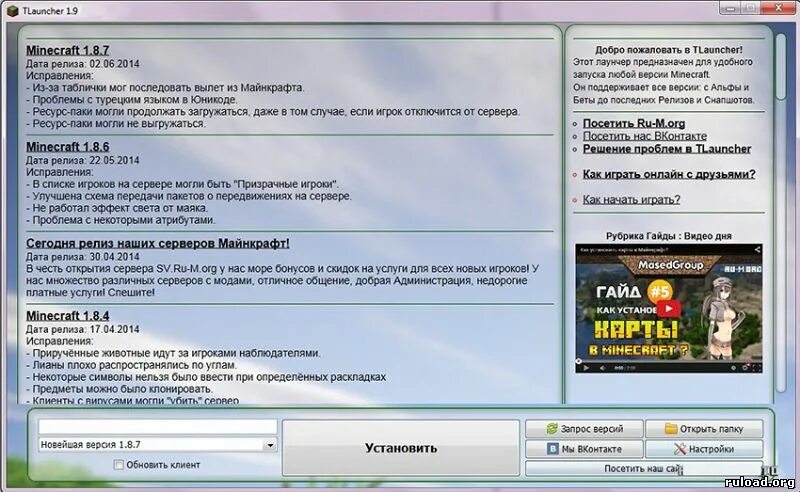Click the TLauncher cube icon in title bar

click(x=13, y=10)
